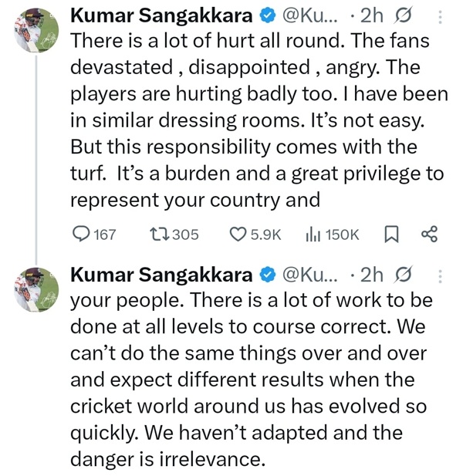Open more options on 'your people' tweet
The image size is (463, 476).
[x=440, y=275]
